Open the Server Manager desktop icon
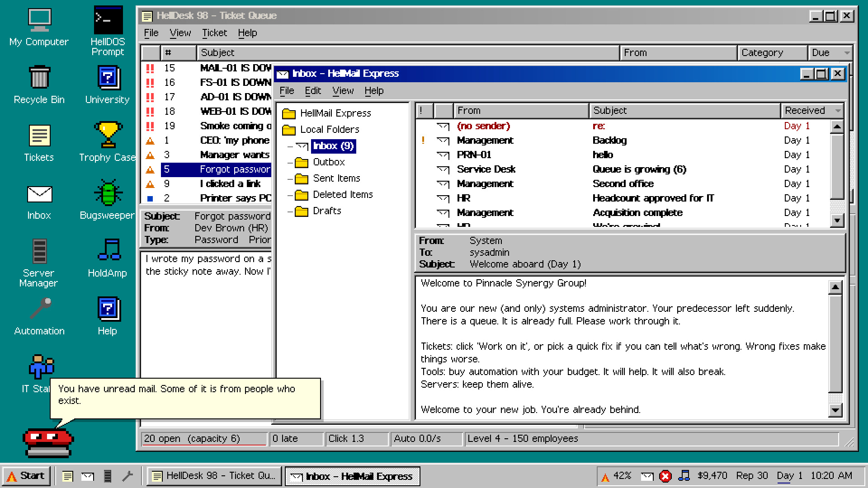This screenshot has width=868, height=488. 39,263
